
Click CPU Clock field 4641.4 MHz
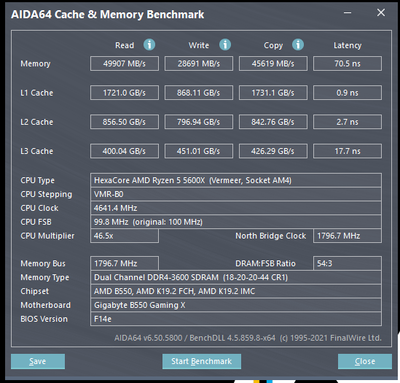[x=236, y=208]
